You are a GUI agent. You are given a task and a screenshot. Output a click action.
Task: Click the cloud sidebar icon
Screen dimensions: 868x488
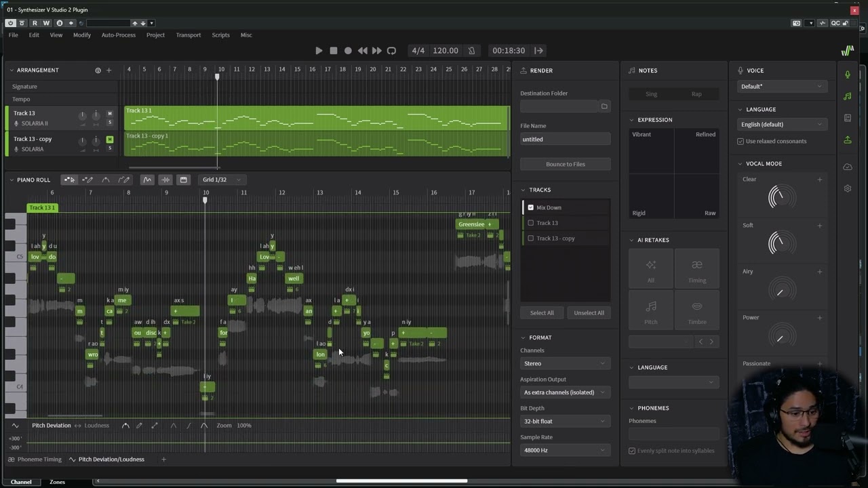point(847,167)
